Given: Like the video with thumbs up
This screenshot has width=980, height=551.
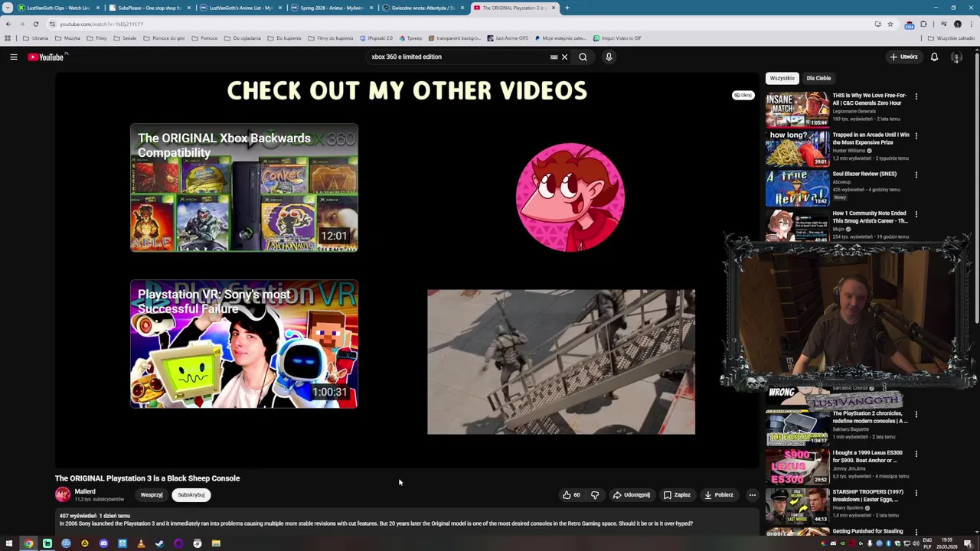Looking at the screenshot, I should [x=571, y=495].
